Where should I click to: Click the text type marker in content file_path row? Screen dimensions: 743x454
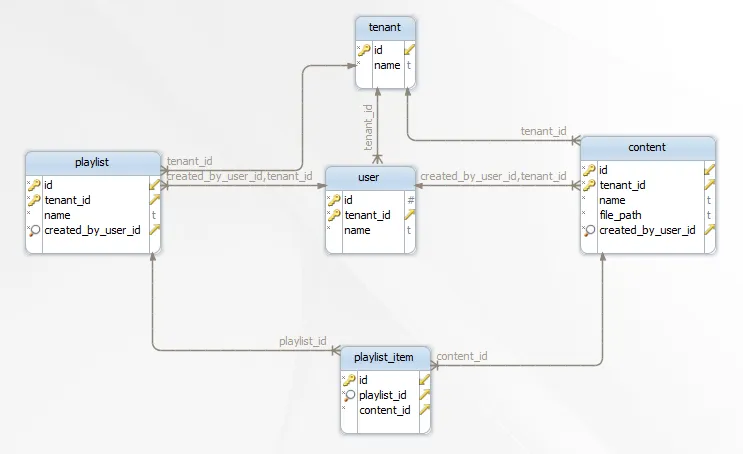coord(709,215)
